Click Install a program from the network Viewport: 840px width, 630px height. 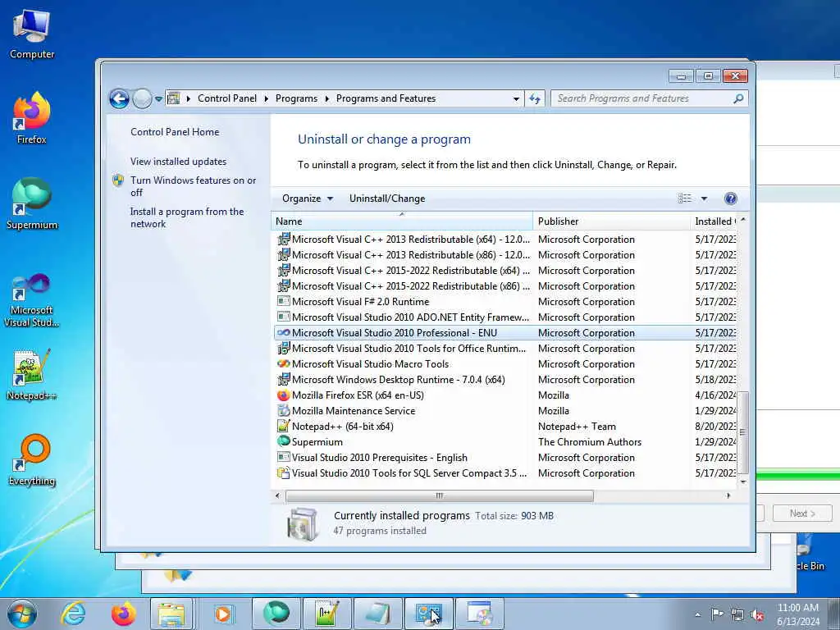(x=186, y=217)
